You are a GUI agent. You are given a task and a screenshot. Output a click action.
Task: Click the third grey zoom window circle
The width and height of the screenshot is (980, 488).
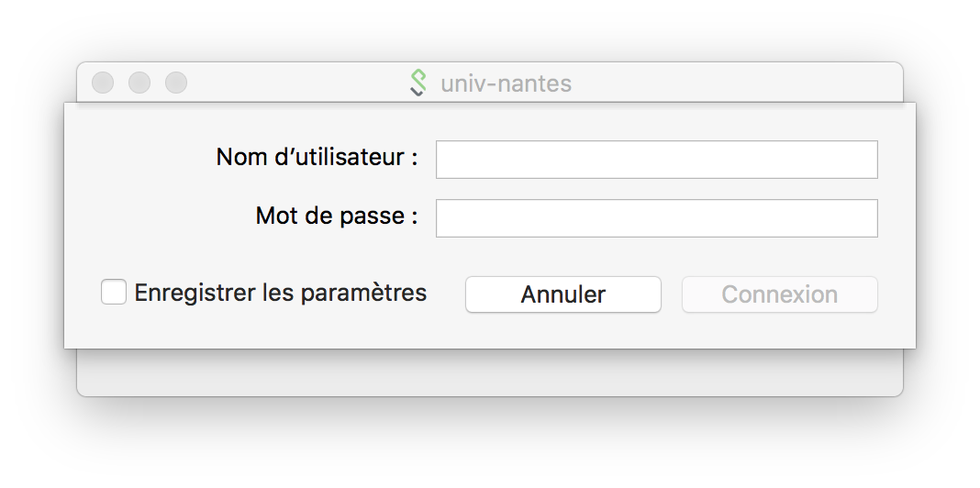(176, 83)
